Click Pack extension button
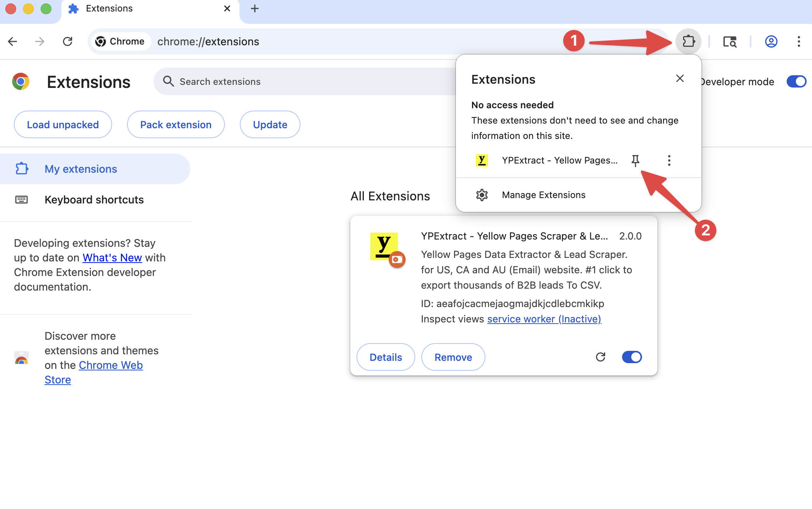The height and width of the screenshot is (509, 812). click(x=176, y=124)
